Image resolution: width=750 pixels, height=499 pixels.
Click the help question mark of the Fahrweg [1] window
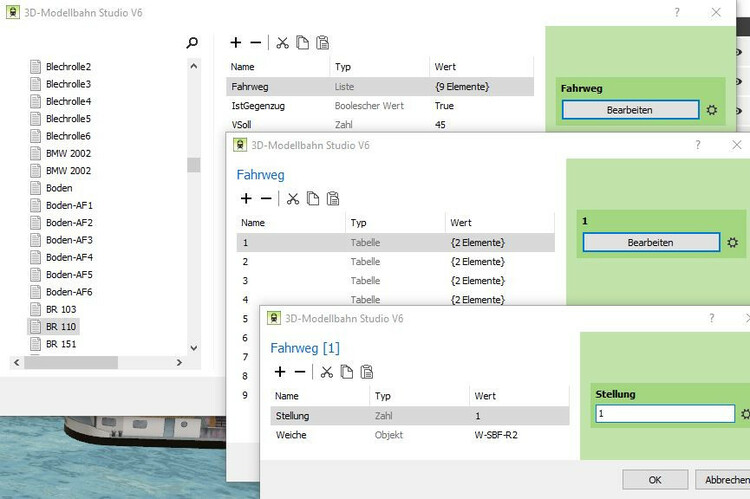(x=712, y=318)
